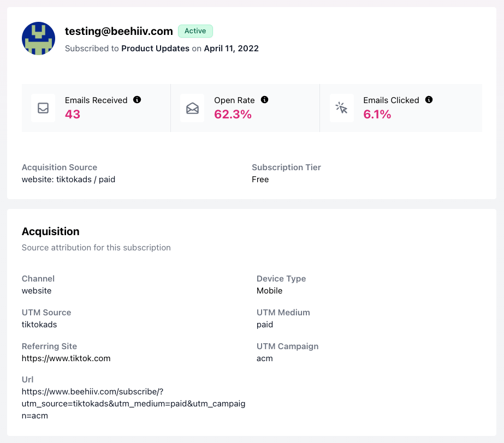
Task: Click the cursor click icon beside Emails Clicked
Action: pos(341,108)
